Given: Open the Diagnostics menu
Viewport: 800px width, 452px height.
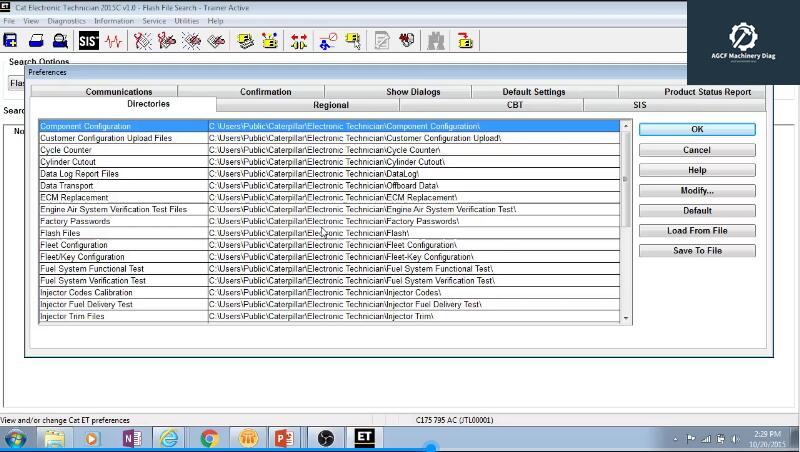Looking at the screenshot, I should click(66, 21).
